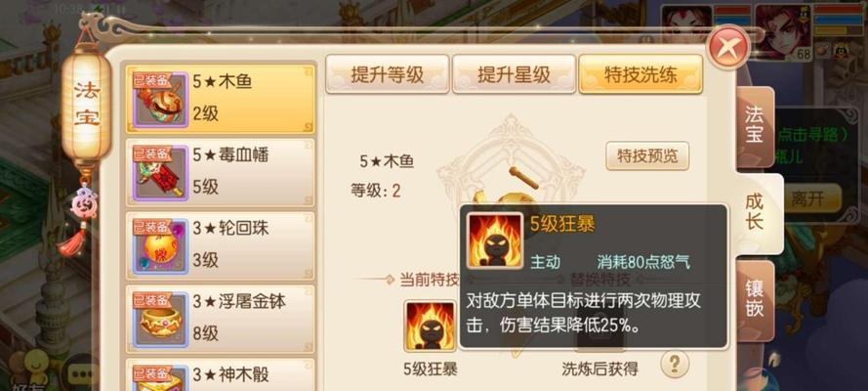The image size is (868, 391).
Task: Switch to the 提升等级 tab
Action: (387, 74)
